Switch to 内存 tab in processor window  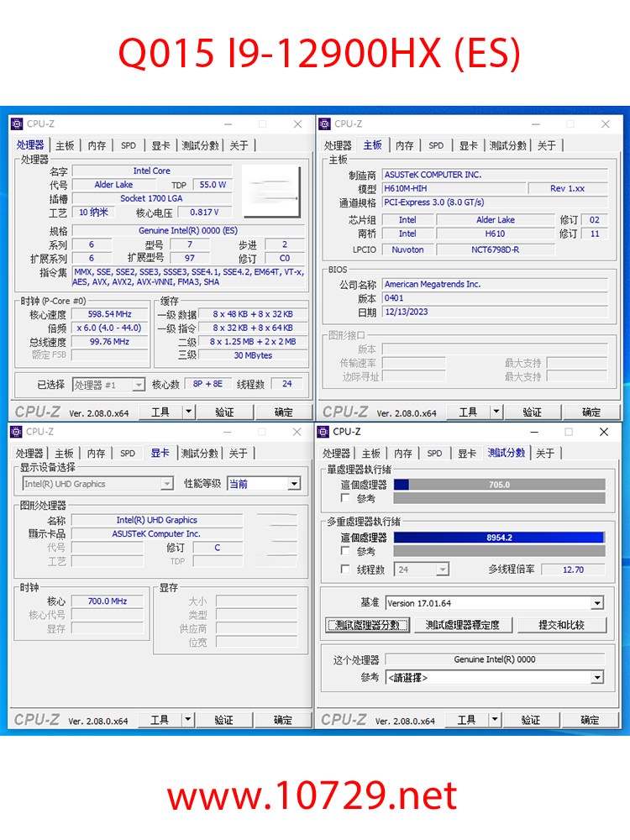click(x=97, y=145)
